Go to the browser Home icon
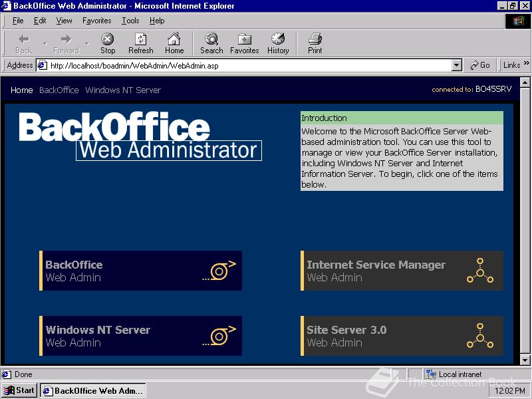The height and width of the screenshot is (399, 532). pos(174,39)
